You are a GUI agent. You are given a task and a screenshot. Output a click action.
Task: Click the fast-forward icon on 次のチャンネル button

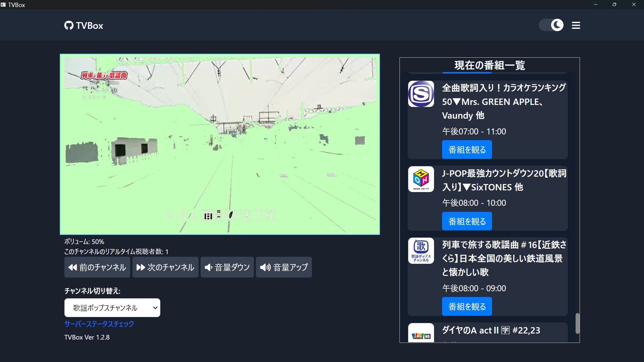click(141, 267)
